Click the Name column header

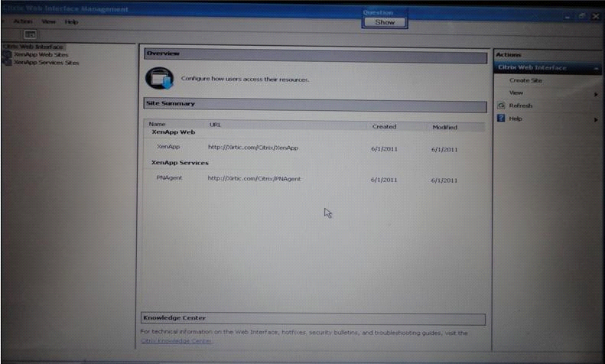[157, 124]
